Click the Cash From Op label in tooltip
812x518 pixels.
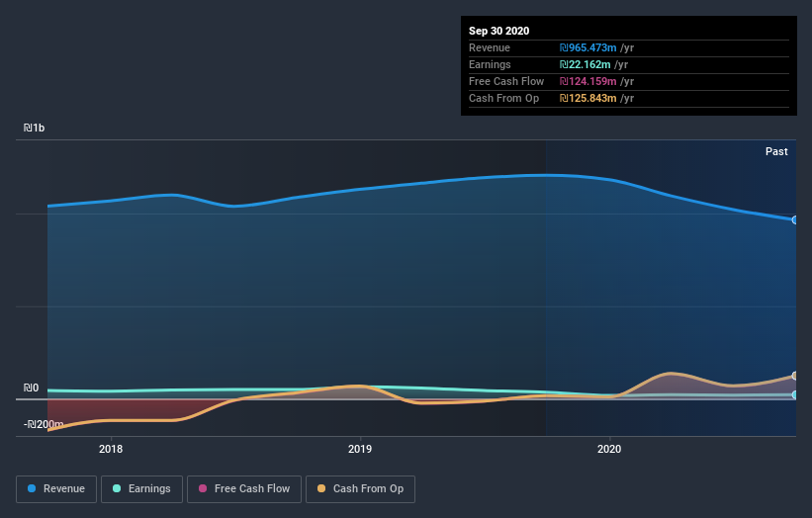503,98
